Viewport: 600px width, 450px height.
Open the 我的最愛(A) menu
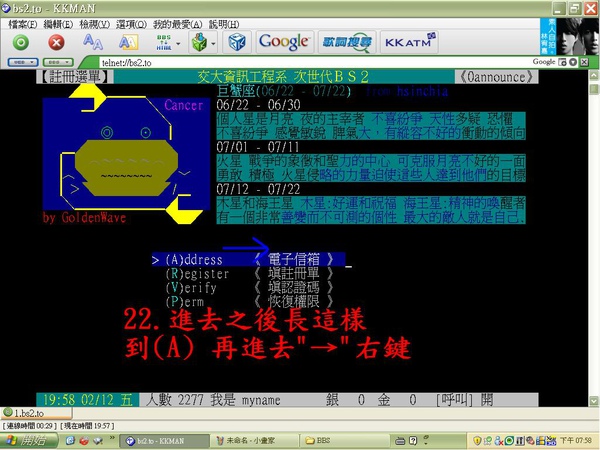(x=177, y=24)
